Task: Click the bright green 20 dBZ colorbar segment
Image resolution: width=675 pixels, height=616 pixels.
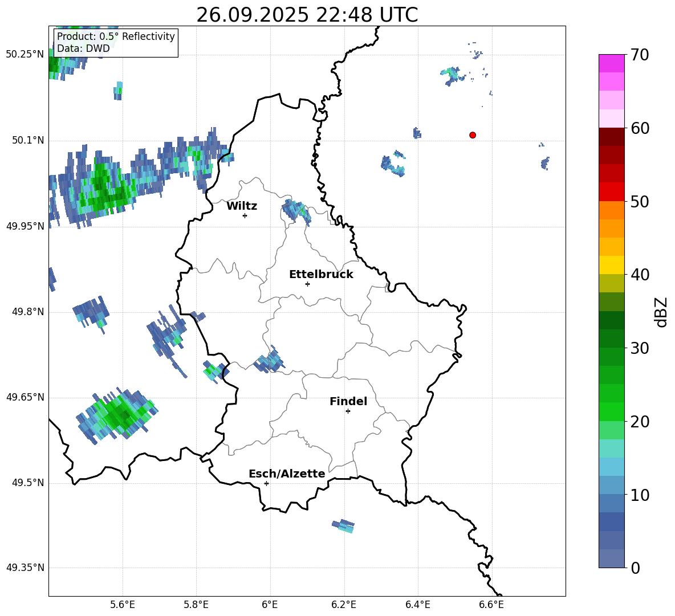Action: click(612, 411)
